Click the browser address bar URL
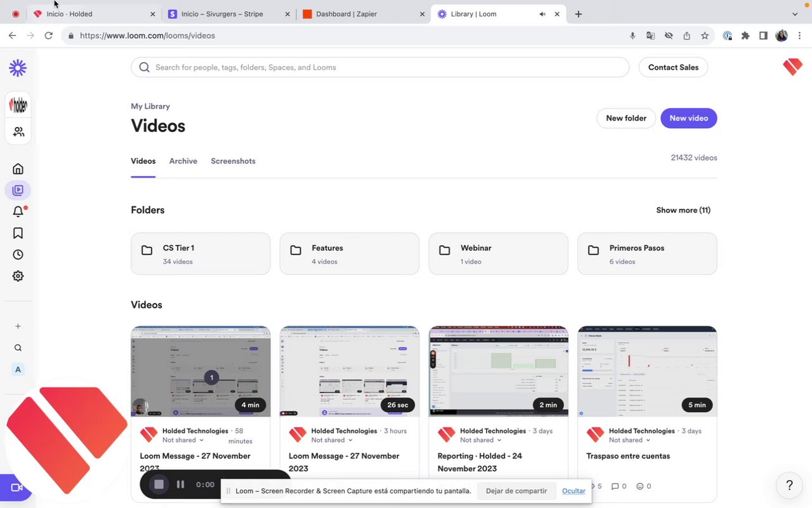This screenshot has height=508, width=812. click(x=147, y=36)
